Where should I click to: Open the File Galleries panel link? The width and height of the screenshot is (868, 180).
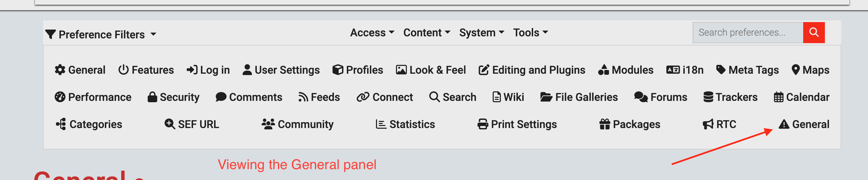pos(579,97)
